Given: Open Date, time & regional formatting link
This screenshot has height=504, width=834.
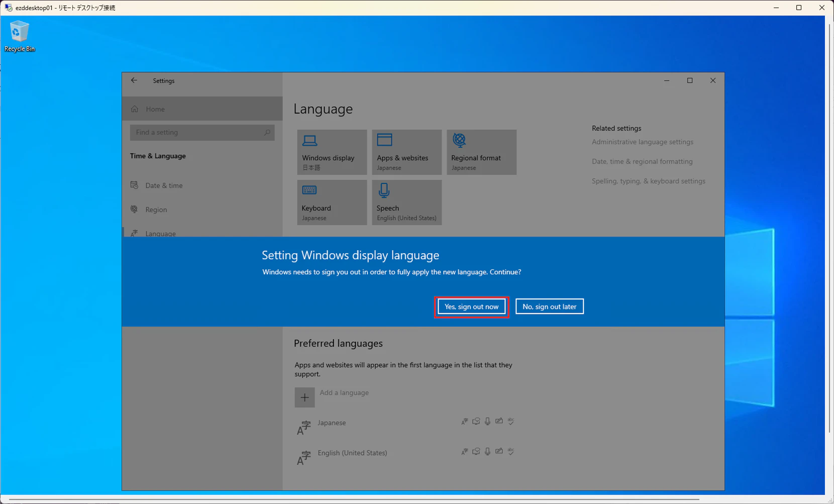Looking at the screenshot, I should (642, 162).
